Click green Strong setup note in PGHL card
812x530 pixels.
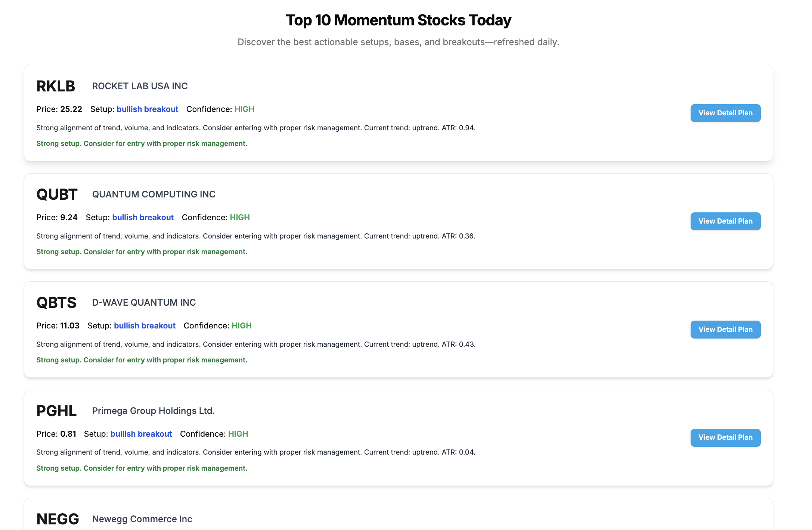click(x=142, y=468)
